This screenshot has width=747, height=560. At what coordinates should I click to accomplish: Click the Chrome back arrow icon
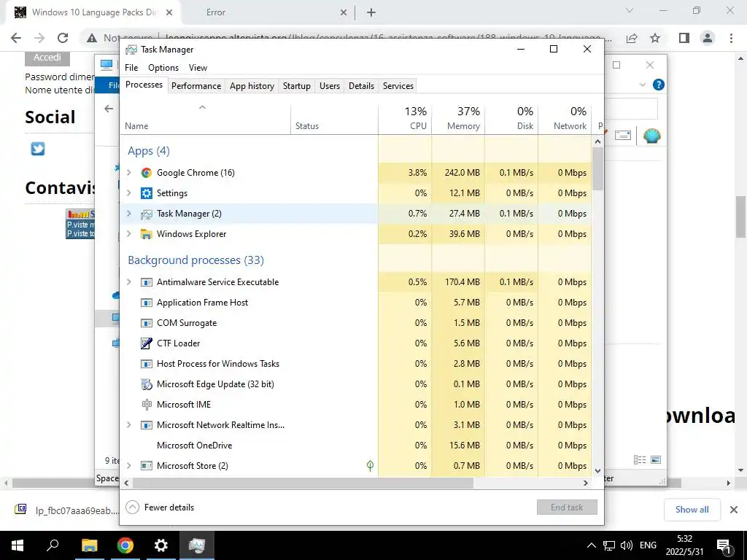coord(16,38)
